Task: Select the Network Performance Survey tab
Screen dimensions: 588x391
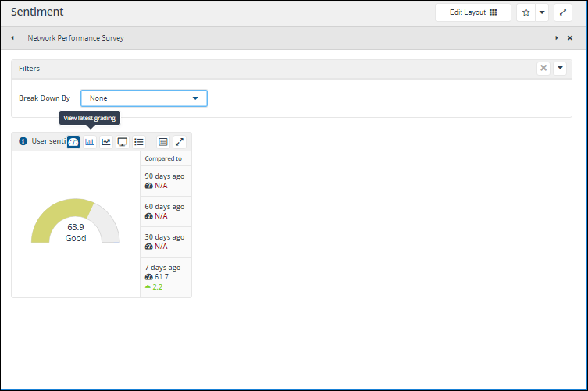Action: (x=76, y=37)
